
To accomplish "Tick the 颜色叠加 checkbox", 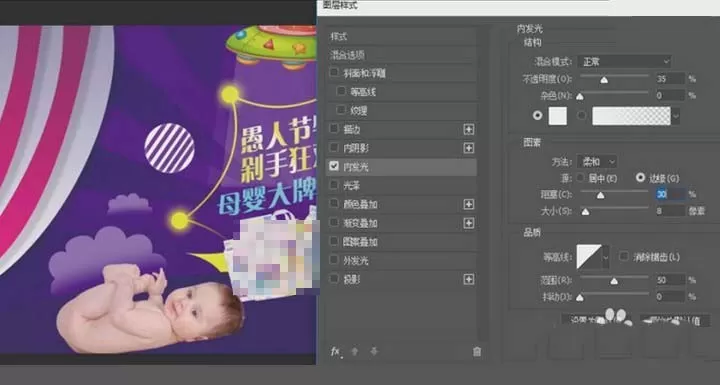I will tap(334, 204).
